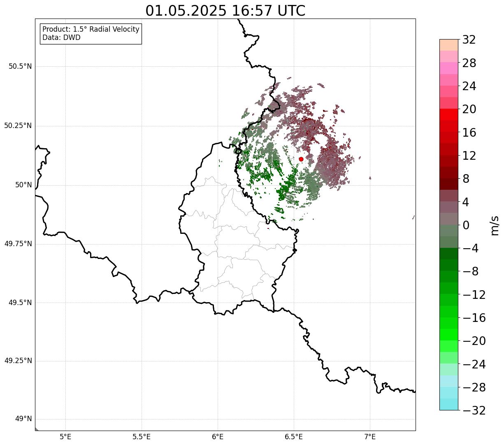The height and width of the screenshot is (445, 504).
Task: Pick the dark maroon 8 m/s color band
Action: (448, 184)
